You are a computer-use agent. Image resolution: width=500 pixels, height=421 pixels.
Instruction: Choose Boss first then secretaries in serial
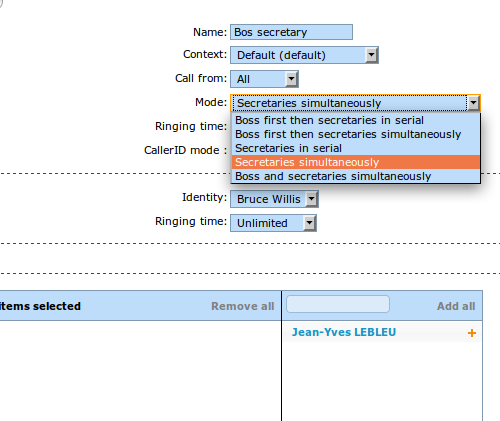click(356, 120)
